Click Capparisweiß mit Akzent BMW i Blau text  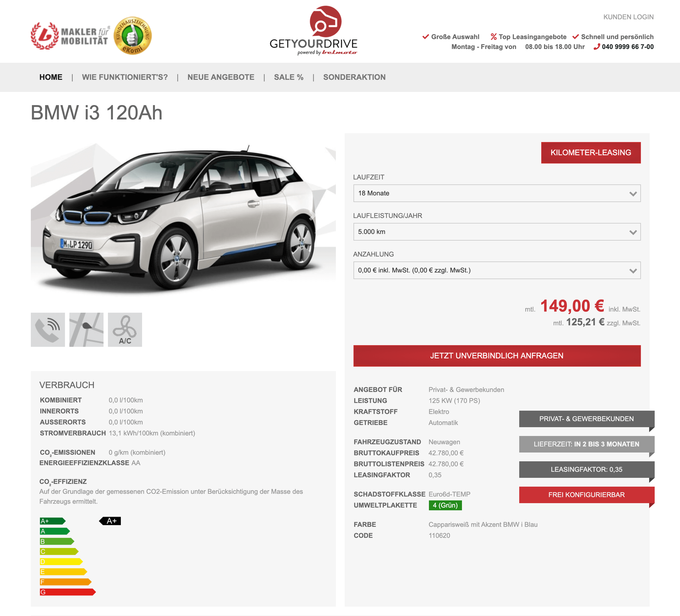(483, 524)
